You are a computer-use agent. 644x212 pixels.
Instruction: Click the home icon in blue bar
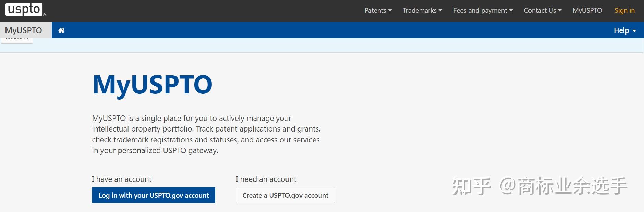61,30
